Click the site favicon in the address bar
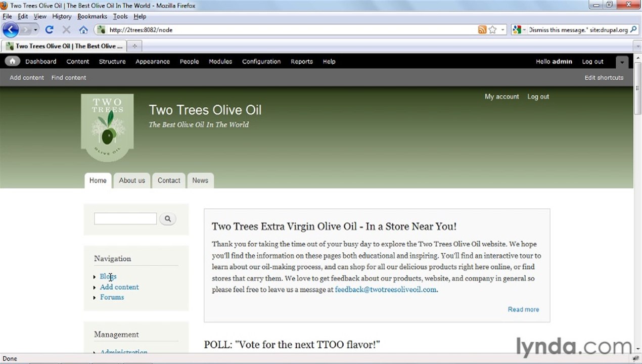 [101, 30]
